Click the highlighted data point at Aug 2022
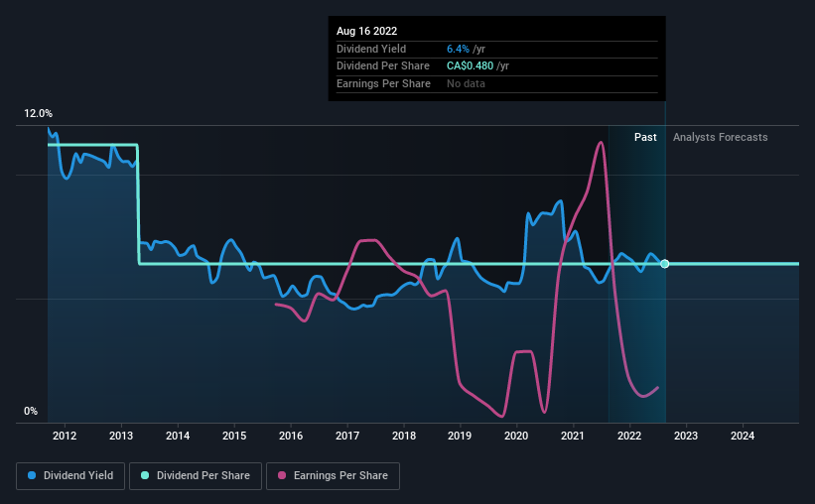This screenshot has width=815, height=504. tap(665, 264)
